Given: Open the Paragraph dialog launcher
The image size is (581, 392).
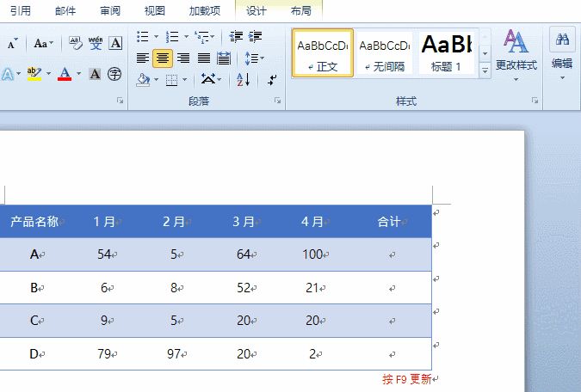Looking at the screenshot, I should [277, 101].
